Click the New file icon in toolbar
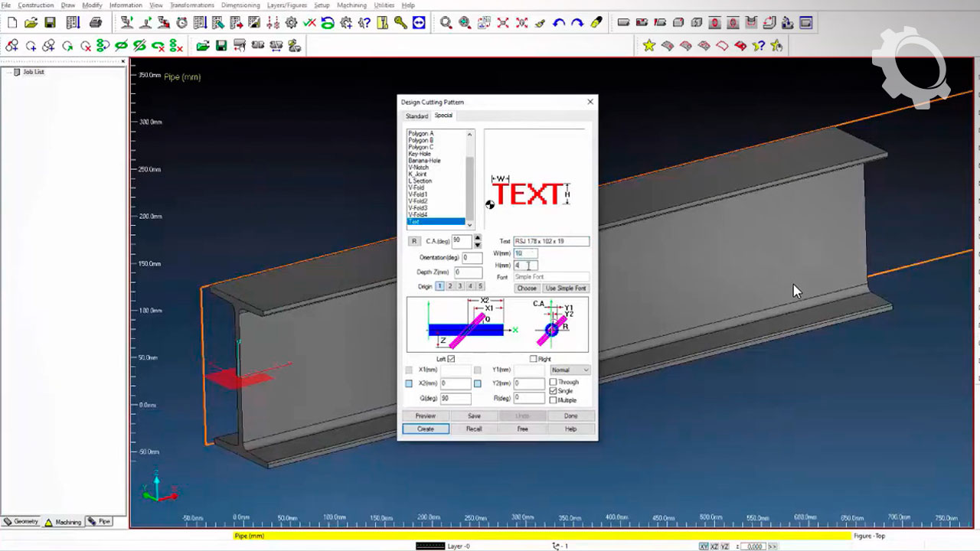 (x=12, y=23)
